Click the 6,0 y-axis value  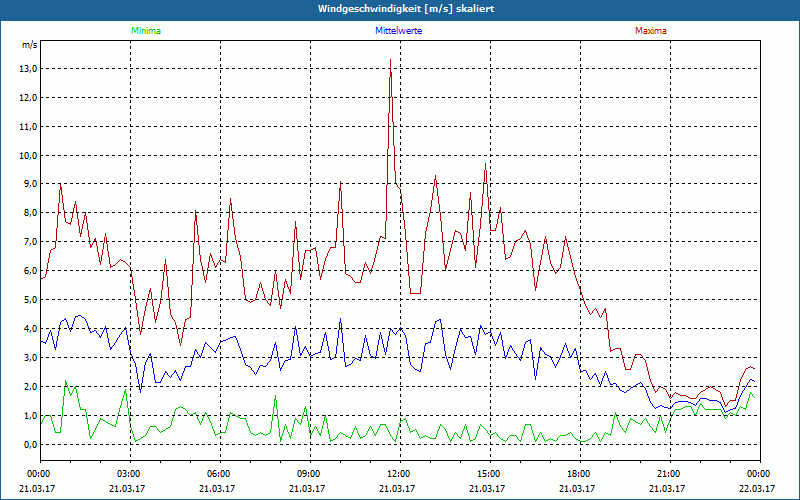pyautogui.click(x=31, y=271)
